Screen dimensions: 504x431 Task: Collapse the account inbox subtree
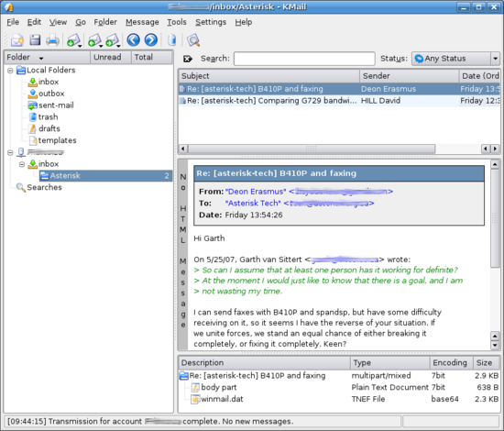[22, 164]
